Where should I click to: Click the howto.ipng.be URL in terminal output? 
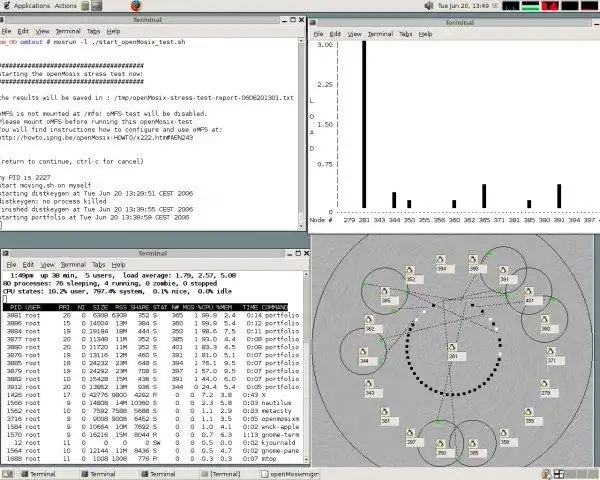click(96, 138)
